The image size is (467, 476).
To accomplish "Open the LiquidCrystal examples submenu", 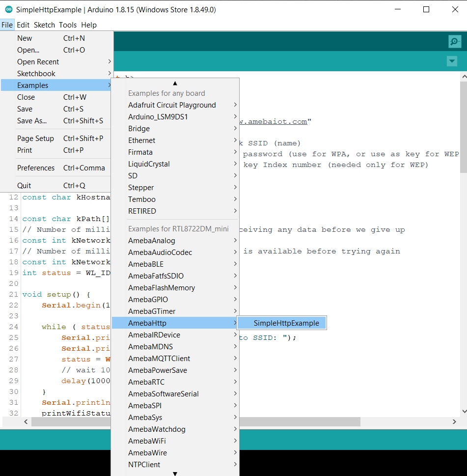I will click(x=175, y=164).
